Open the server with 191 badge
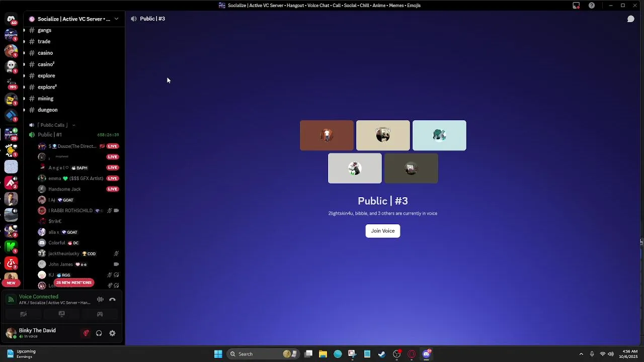Image resolution: width=644 pixels, height=362 pixels. (x=11, y=83)
